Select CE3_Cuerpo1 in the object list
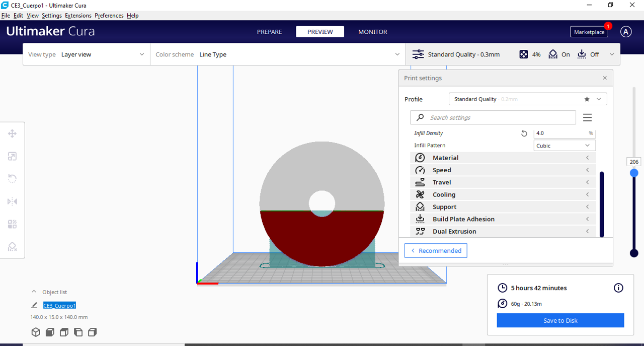The height and width of the screenshot is (346, 644). pyautogui.click(x=59, y=305)
